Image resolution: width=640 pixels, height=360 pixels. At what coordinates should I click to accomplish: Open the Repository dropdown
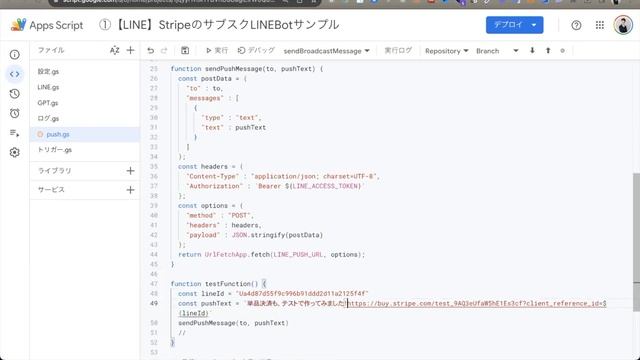click(x=447, y=51)
